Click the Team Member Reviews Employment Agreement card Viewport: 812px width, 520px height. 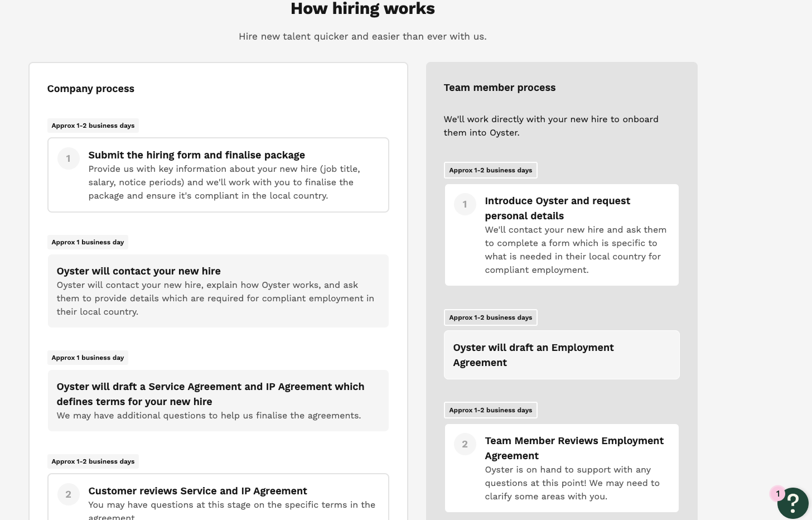[562, 468]
